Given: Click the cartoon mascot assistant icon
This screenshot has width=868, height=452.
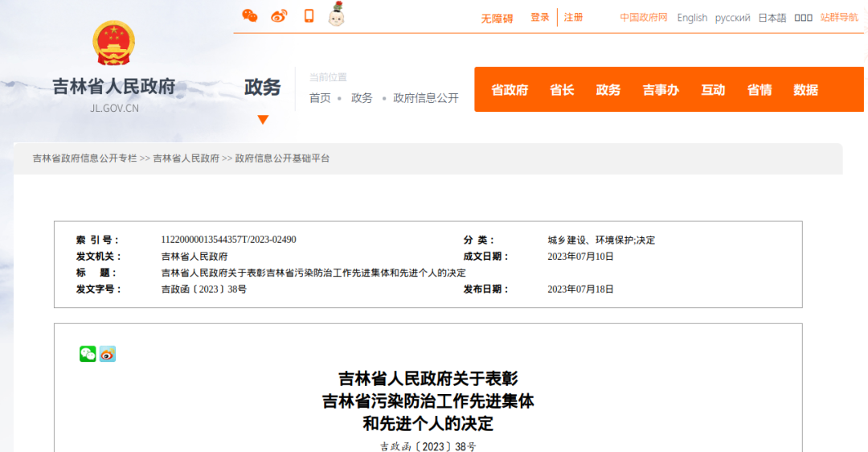Looking at the screenshot, I should [x=337, y=14].
